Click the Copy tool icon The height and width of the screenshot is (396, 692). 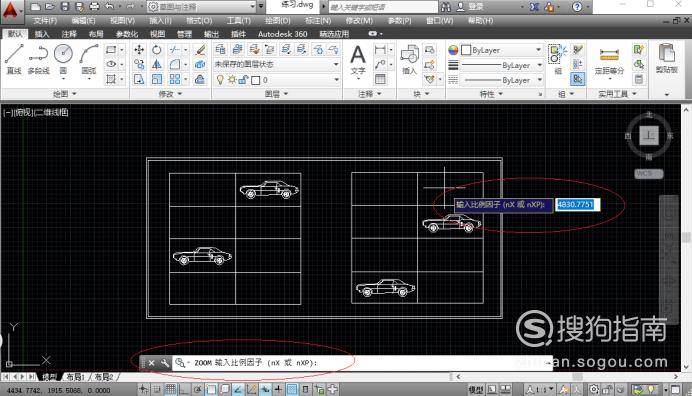(139, 64)
